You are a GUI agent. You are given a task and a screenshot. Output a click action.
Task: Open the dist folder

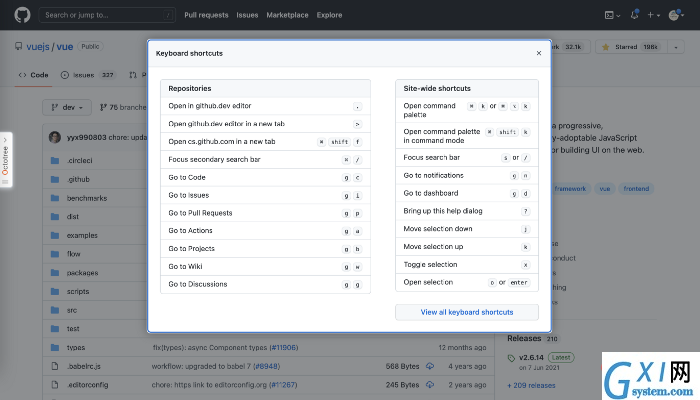tap(73, 217)
